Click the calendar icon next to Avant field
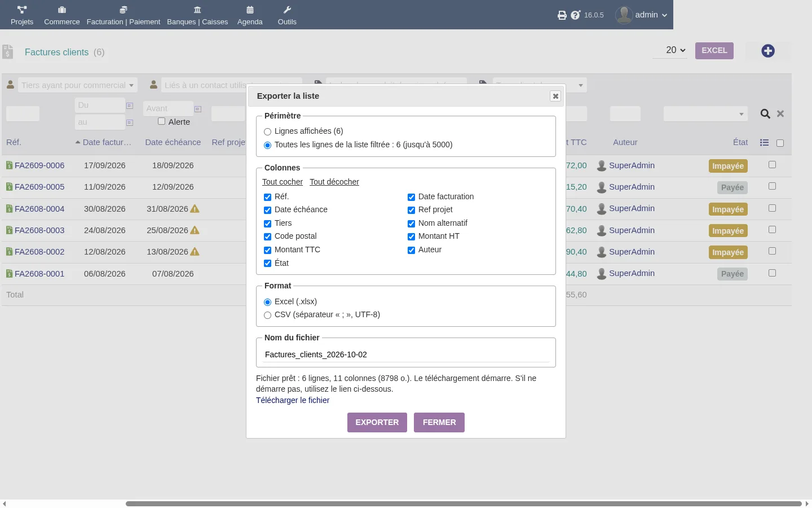 [198, 109]
